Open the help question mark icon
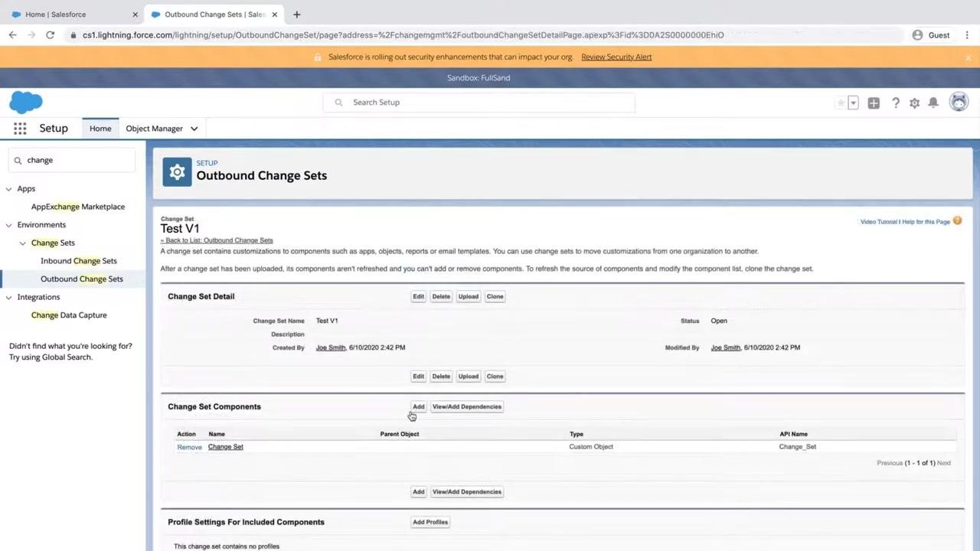Screen dimensions: 980x551 point(895,103)
